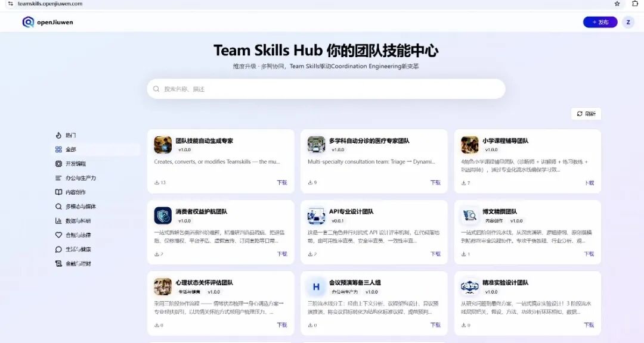Viewport: 644px width, 343px height.
Task: Select the 热门 flame icon in sidebar
Action: [58, 135]
